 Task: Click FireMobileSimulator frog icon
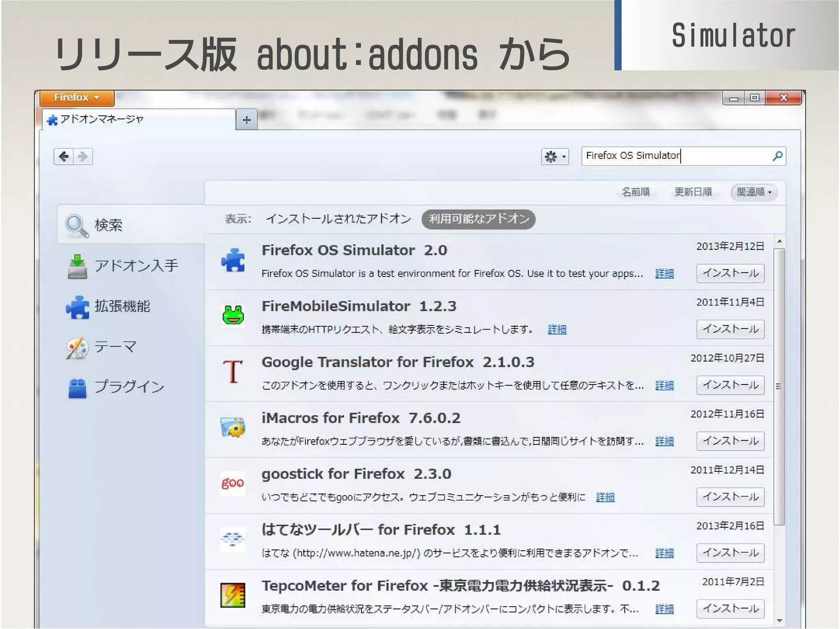tap(233, 315)
